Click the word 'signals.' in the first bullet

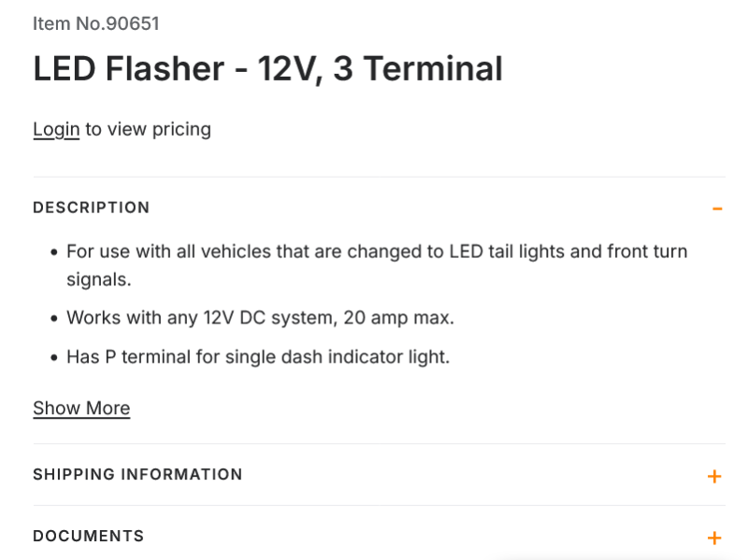point(99,280)
